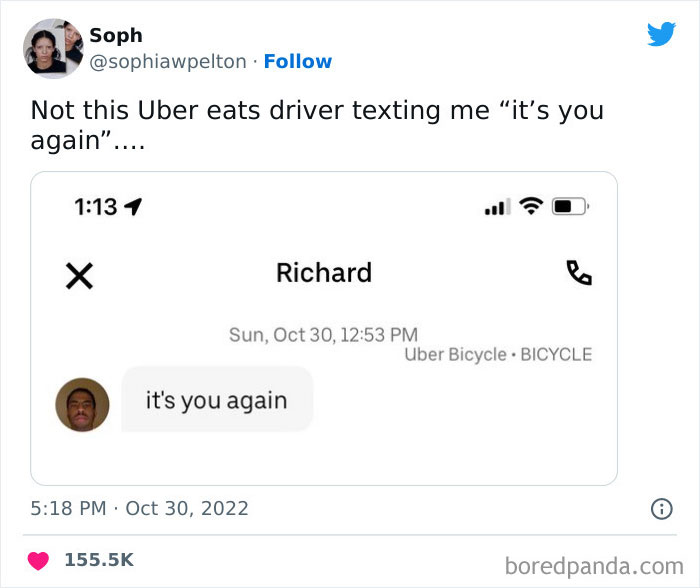700x588 pixels.
Task: Click the boredpanda.com watermark
Action: (594, 566)
